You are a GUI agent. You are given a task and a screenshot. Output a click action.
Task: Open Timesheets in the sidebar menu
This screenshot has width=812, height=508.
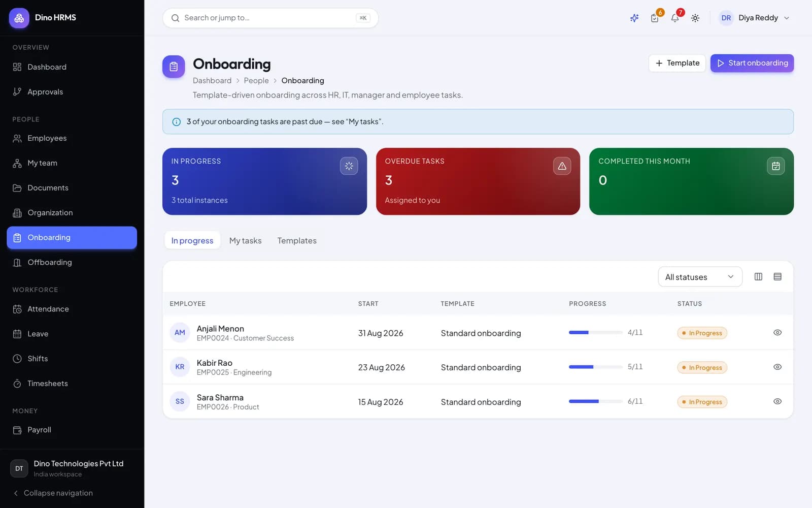coord(72,384)
